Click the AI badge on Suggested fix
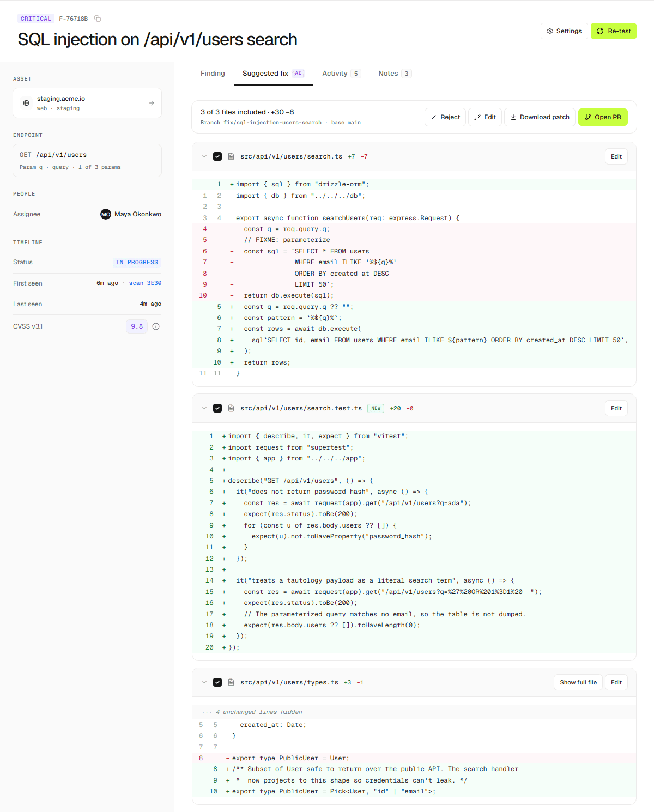Image resolution: width=654 pixels, height=812 pixels. (x=298, y=74)
